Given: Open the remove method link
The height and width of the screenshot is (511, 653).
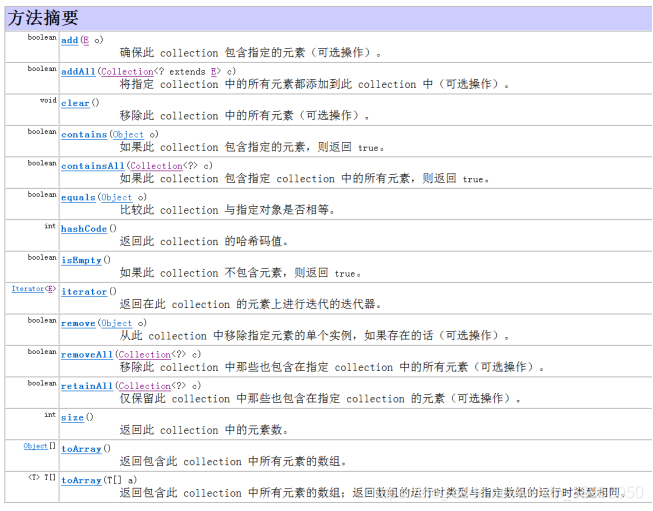Looking at the screenshot, I should click(x=78, y=323).
